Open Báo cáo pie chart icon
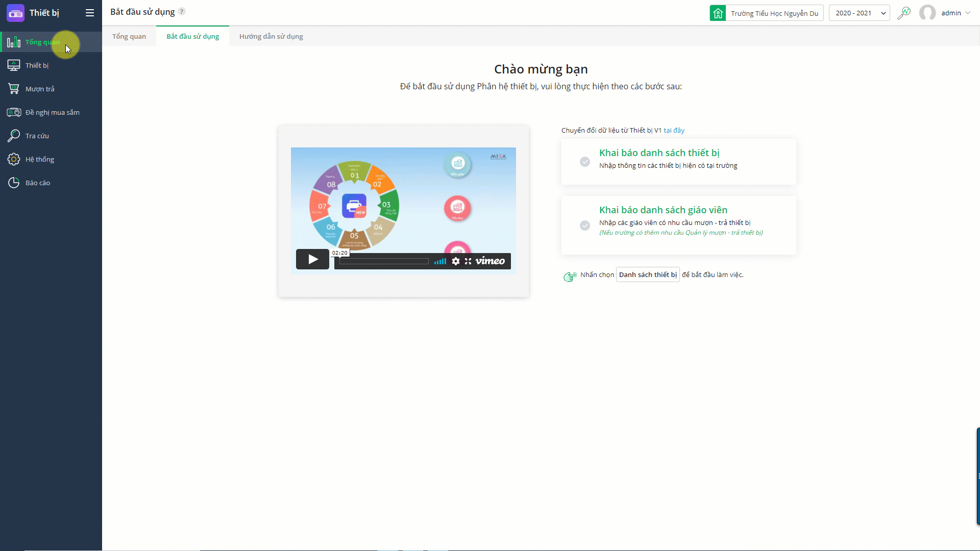The height and width of the screenshot is (551, 980). pos(14,183)
